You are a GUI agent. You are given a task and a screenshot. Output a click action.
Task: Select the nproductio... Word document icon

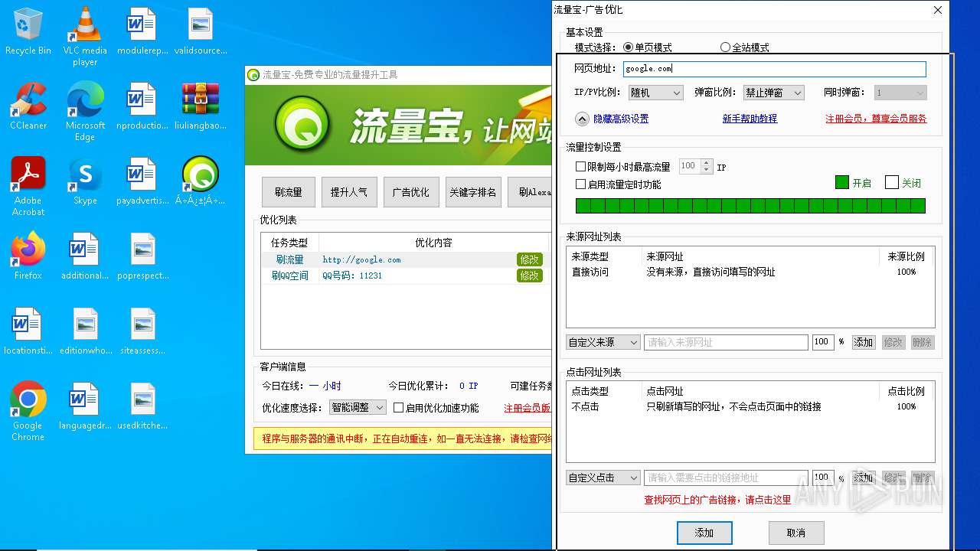pyautogui.click(x=142, y=106)
